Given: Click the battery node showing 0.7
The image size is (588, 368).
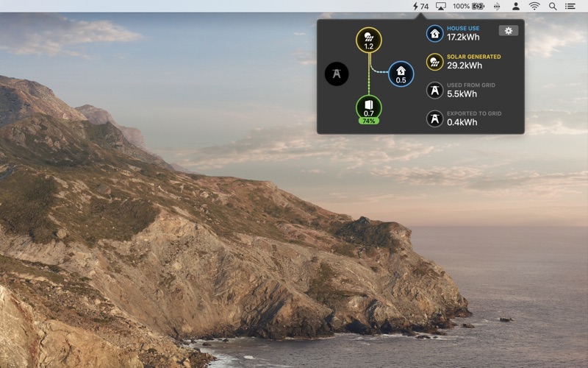Looking at the screenshot, I should pyautogui.click(x=369, y=107).
